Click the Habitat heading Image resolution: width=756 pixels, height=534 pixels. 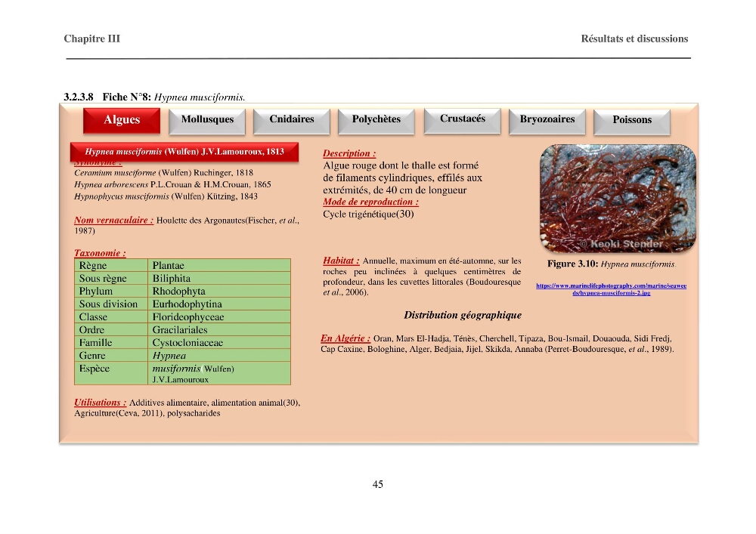[341, 261]
